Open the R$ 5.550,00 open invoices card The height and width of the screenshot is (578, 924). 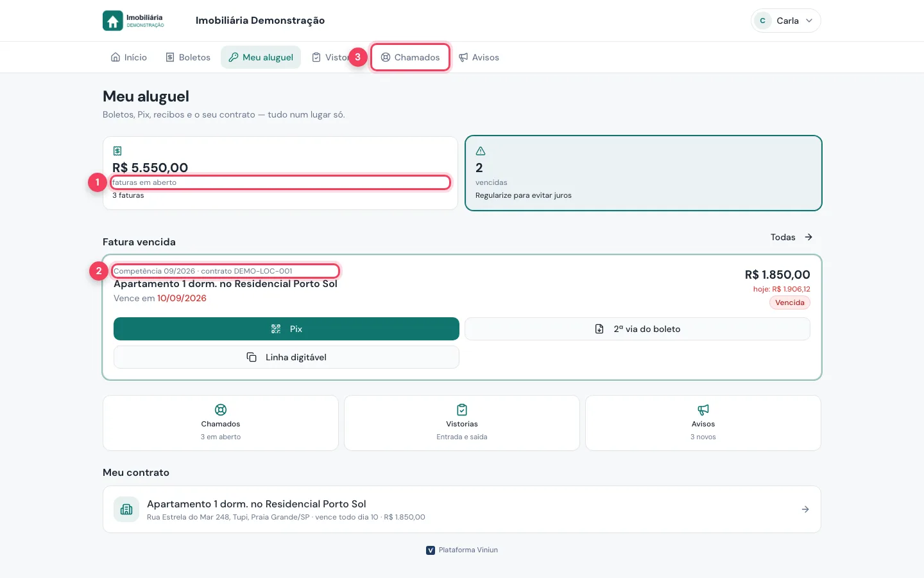tap(280, 173)
